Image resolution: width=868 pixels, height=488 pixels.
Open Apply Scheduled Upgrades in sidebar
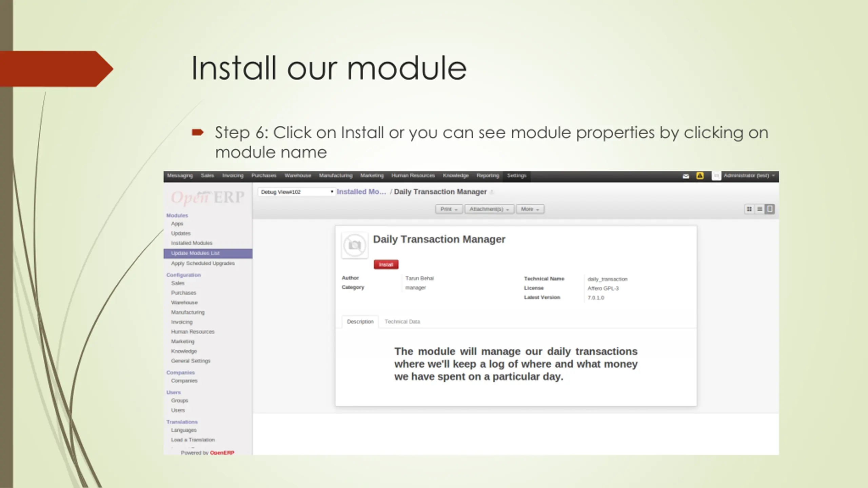(x=203, y=263)
